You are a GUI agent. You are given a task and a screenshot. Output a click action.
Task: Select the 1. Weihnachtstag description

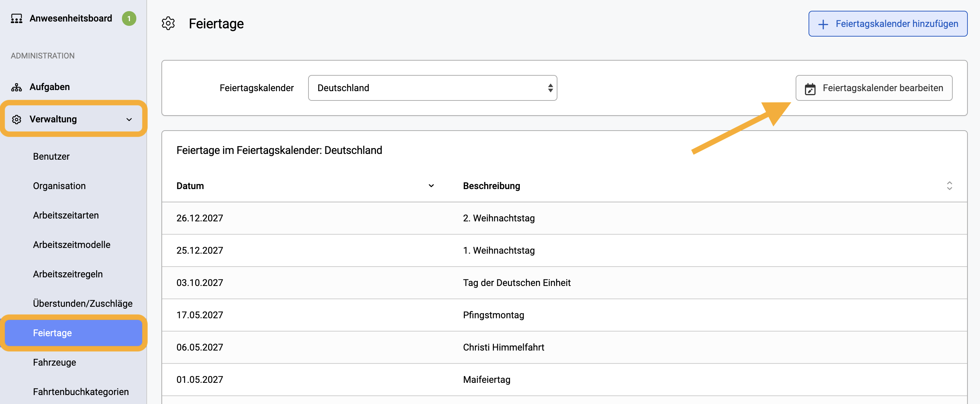coord(499,251)
